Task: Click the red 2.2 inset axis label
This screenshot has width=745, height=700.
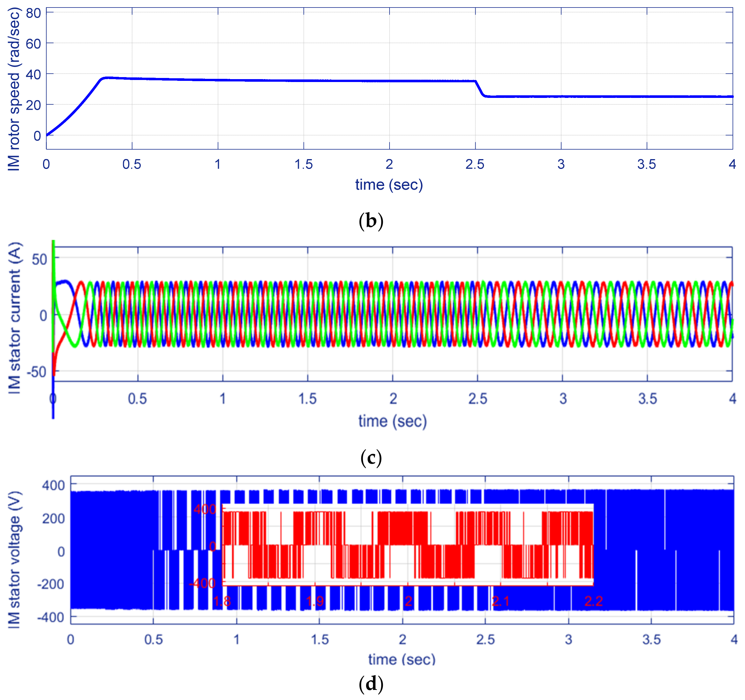Action: tap(594, 602)
